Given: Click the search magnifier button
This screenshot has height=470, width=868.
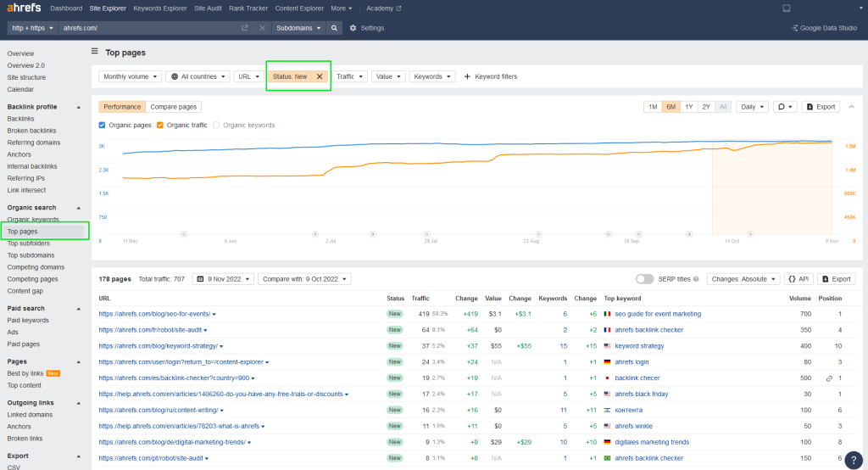Looking at the screenshot, I should [334, 28].
